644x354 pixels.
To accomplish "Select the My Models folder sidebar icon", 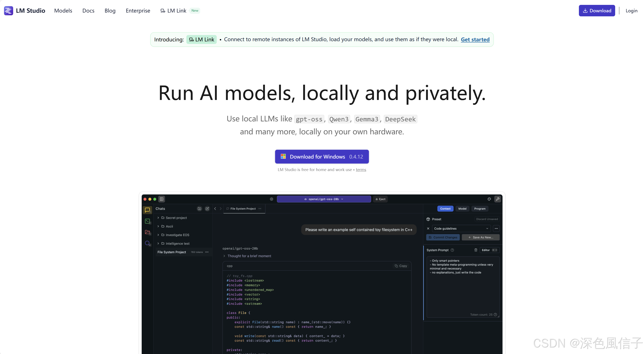I will [148, 232].
